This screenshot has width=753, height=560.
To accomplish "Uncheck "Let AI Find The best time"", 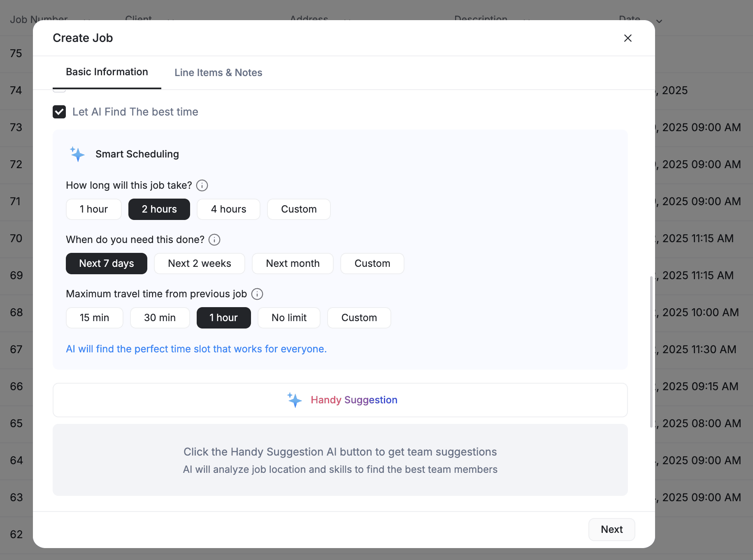I will click(59, 111).
